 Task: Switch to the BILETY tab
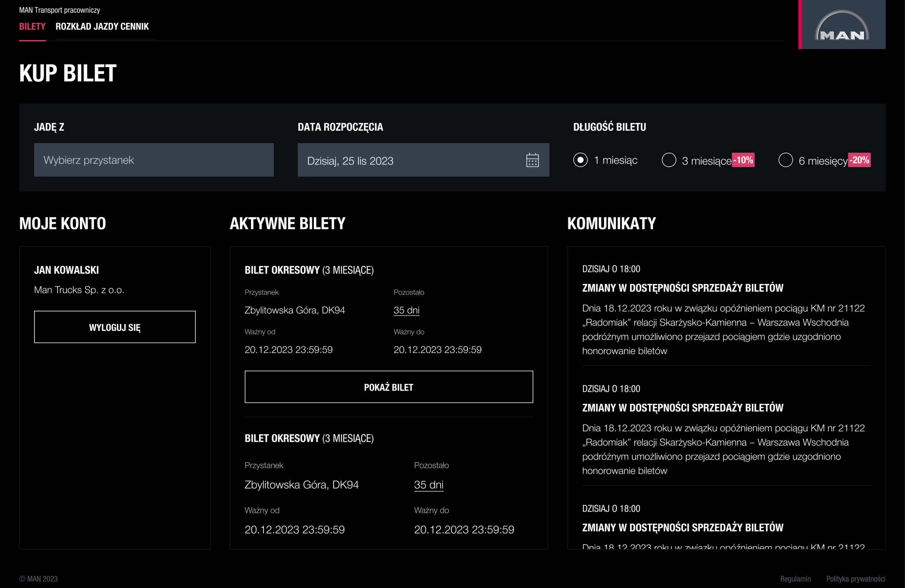pyautogui.click(x=32, y=27)
